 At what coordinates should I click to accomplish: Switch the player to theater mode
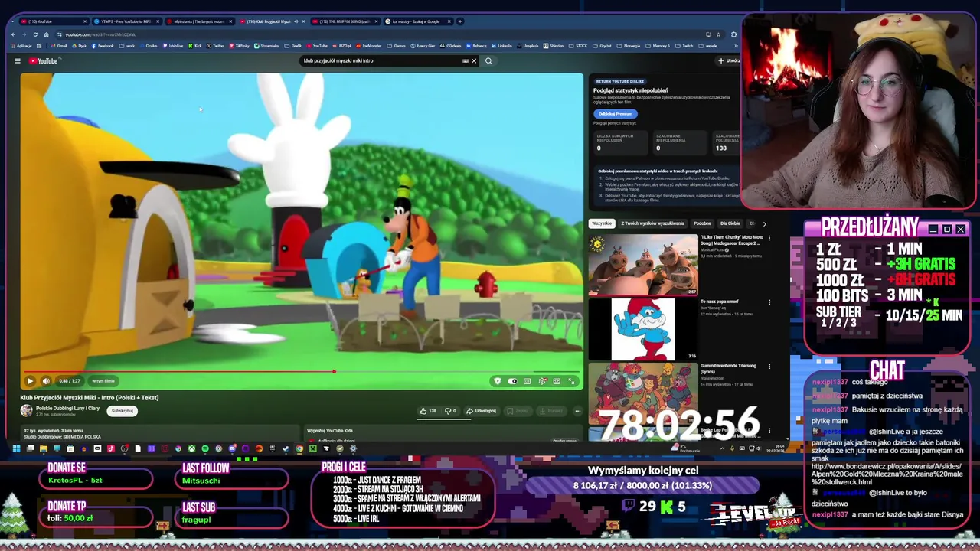point(557,381)
